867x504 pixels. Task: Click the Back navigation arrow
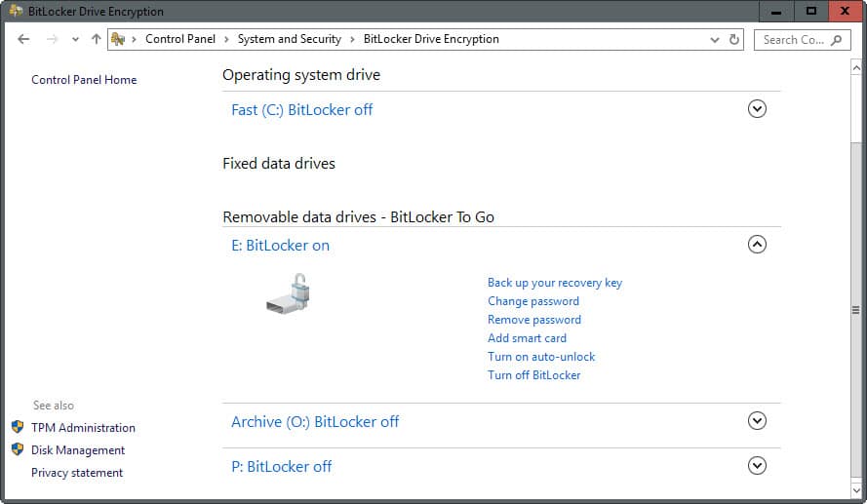pos(24,39)
